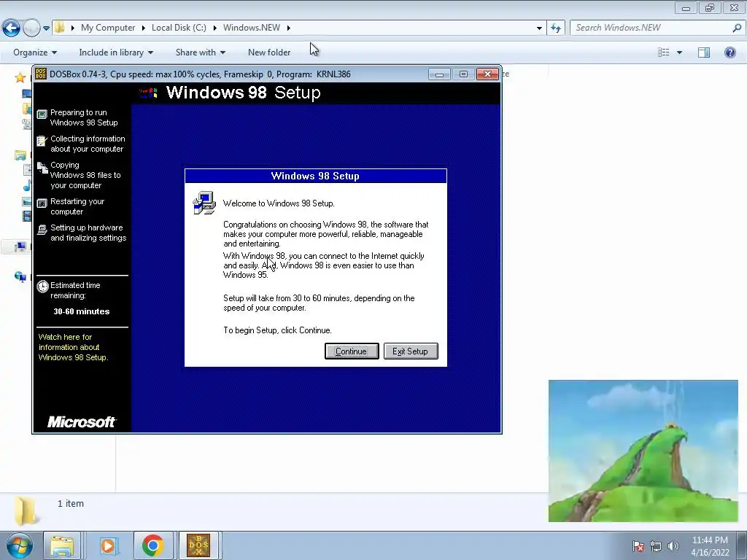The width and height of the screenshot is (747, 560).
Task: Open the recent pages dropdown arrow
Action: pos(46,28)
